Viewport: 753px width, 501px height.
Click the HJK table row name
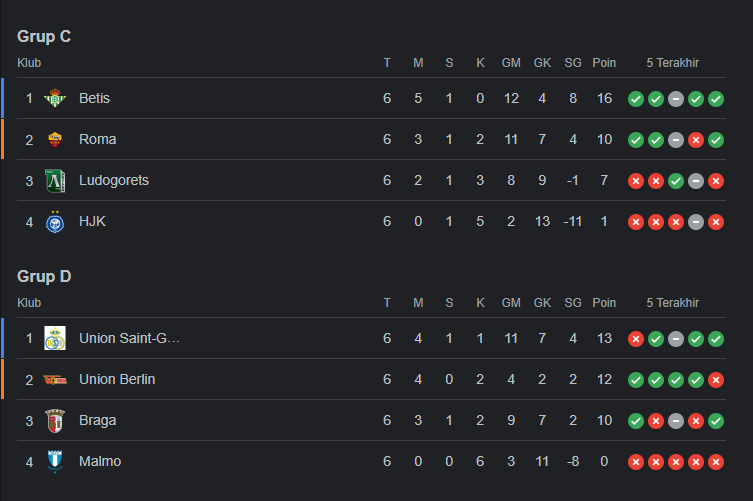(92, 221)
